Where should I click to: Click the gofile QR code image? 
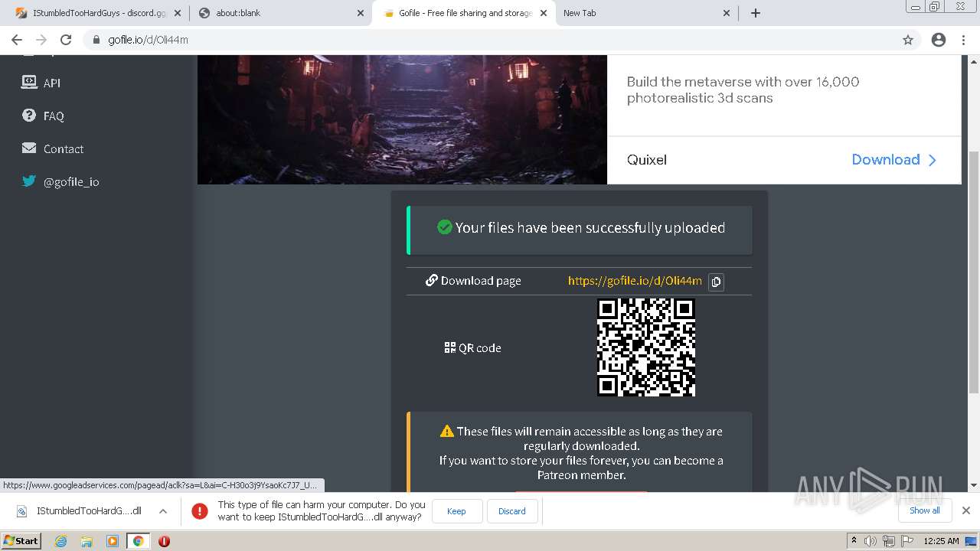coord(646,347)
